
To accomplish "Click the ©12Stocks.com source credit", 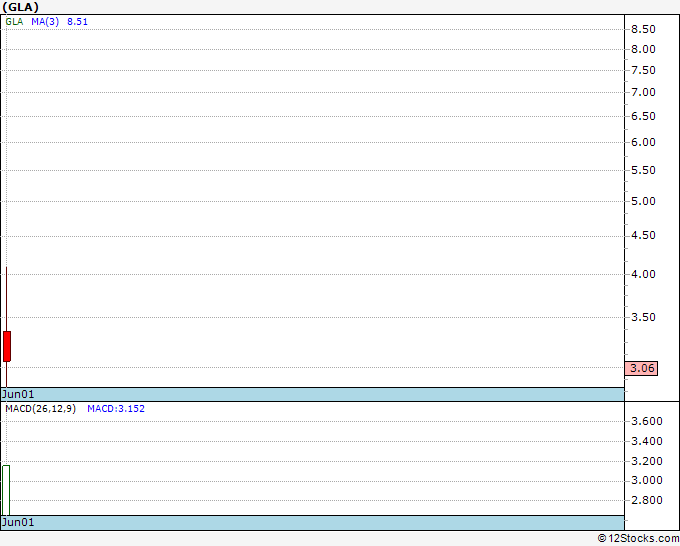I will [x=638, y=539].
